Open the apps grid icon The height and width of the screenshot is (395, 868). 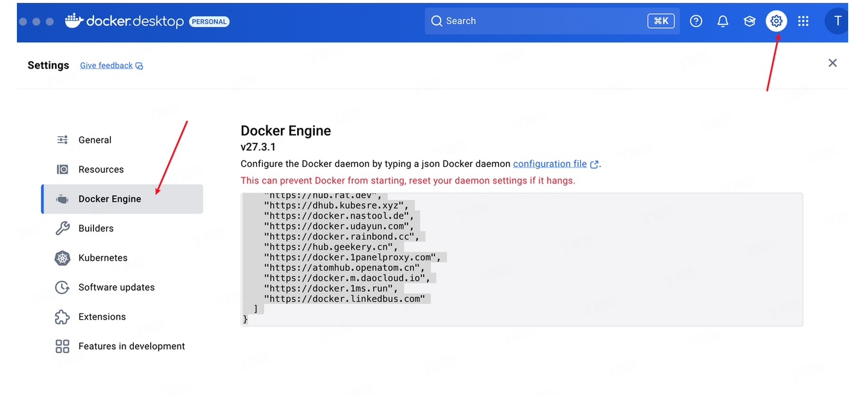[804, 20]
